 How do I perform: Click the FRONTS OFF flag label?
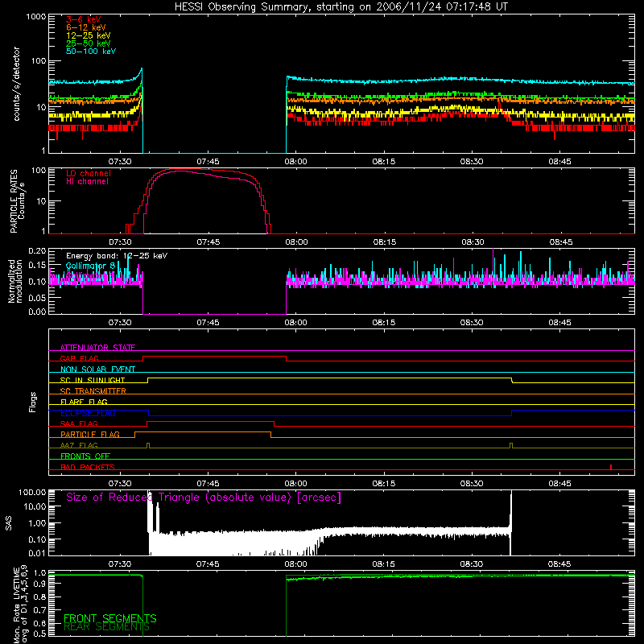[x=85, y=456]
